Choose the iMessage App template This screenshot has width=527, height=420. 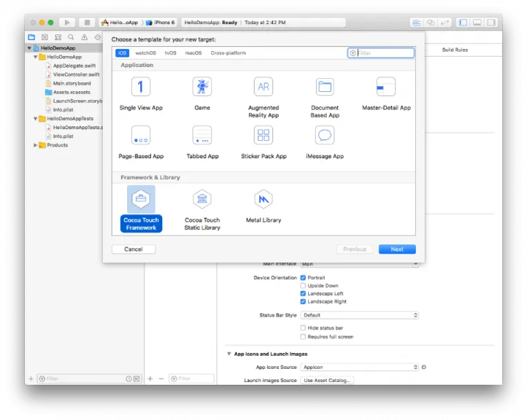325,142
